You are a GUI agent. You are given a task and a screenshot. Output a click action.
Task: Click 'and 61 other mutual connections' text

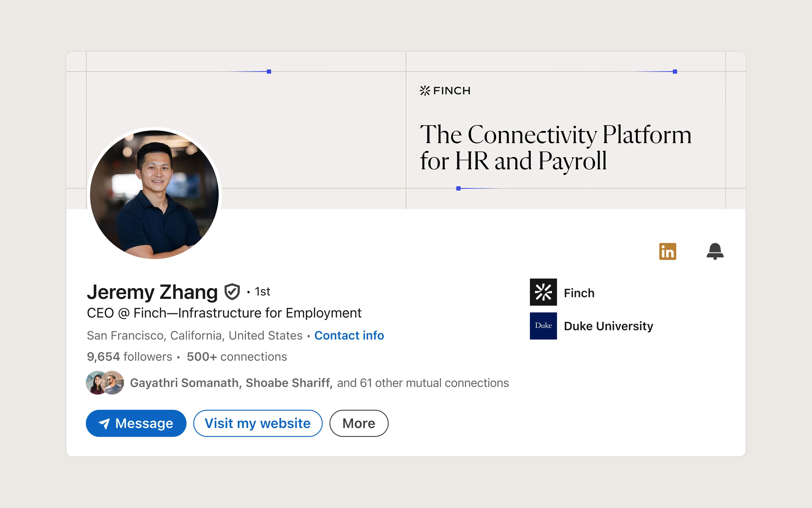(423, 383)
